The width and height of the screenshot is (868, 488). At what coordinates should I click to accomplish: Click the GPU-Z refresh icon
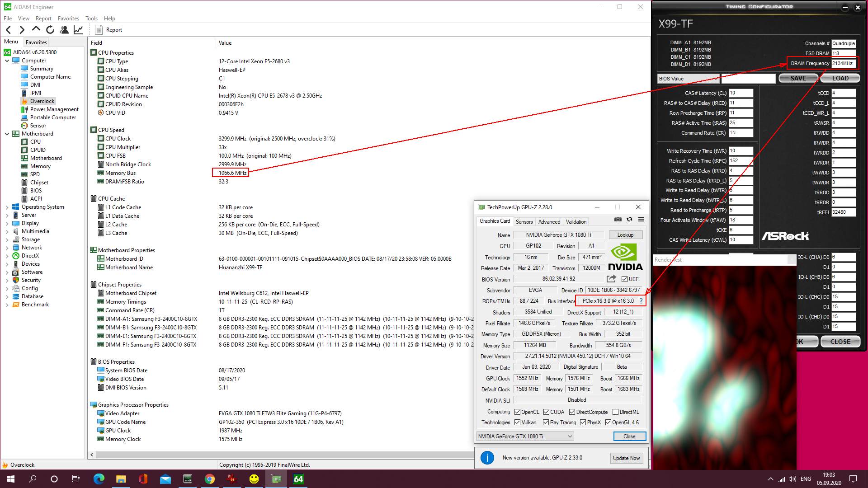point(629,219)
